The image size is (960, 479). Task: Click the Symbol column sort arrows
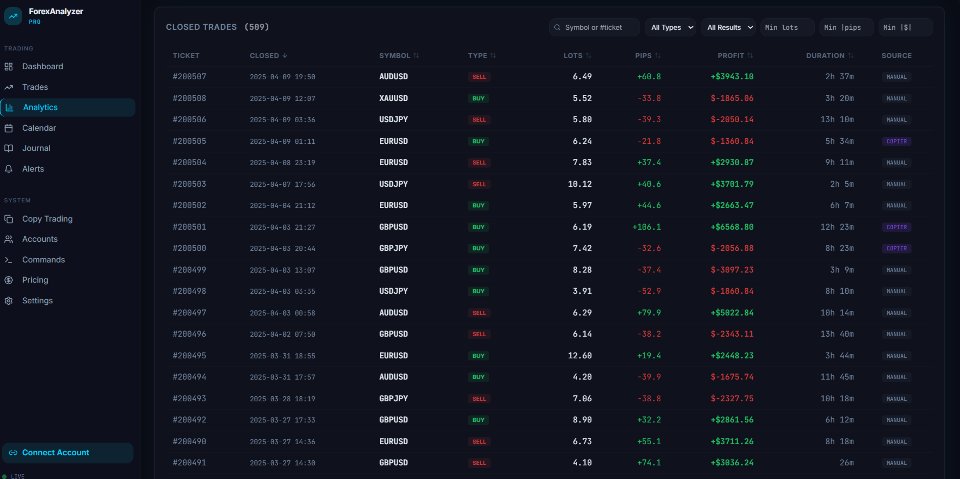pyautogui.click(x=416, y=56)
